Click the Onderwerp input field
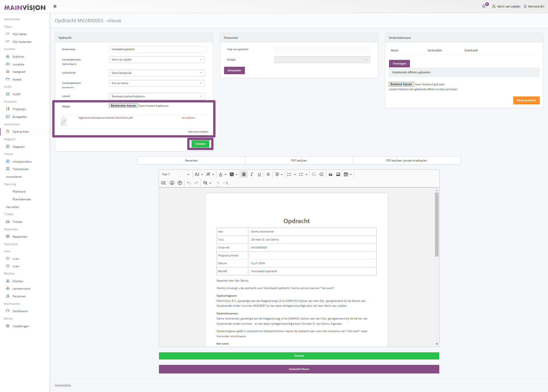The height and width of the screenshot is (392, 548). click(157, 49)
